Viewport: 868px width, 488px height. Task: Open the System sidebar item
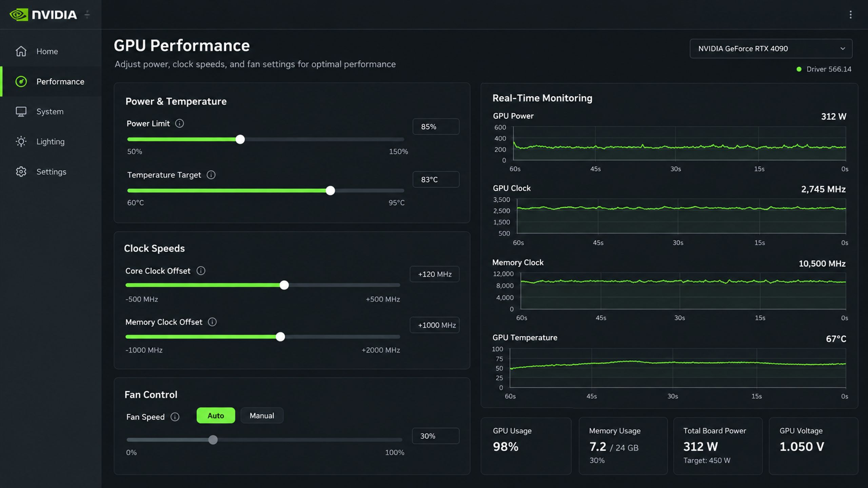(x=51, y=111)
